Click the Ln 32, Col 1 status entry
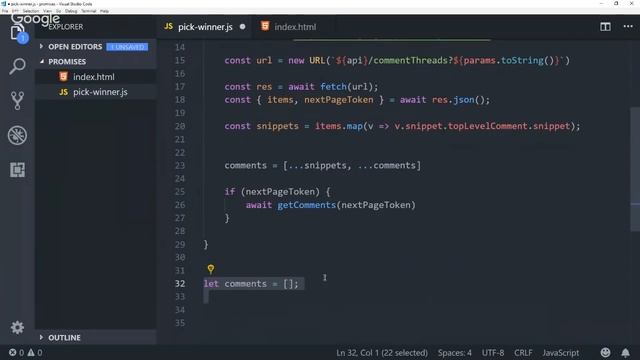This screenshot has width=640, height=360. tap(382, 353)
